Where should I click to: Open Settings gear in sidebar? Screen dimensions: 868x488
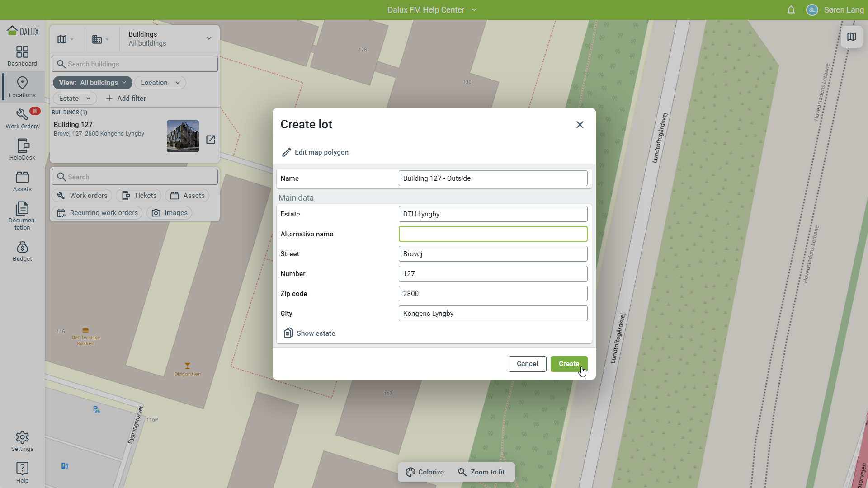click(x=22, y=441)
